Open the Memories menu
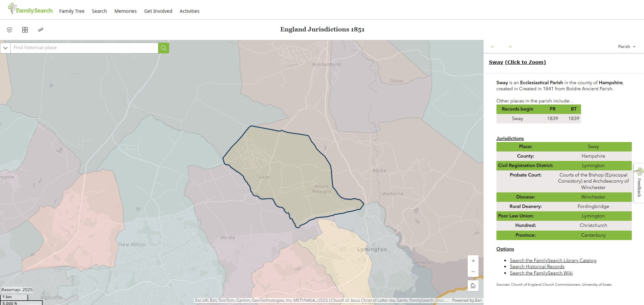Image resolution: width=644 pixels, height=305 pixels. coord(125,11)
